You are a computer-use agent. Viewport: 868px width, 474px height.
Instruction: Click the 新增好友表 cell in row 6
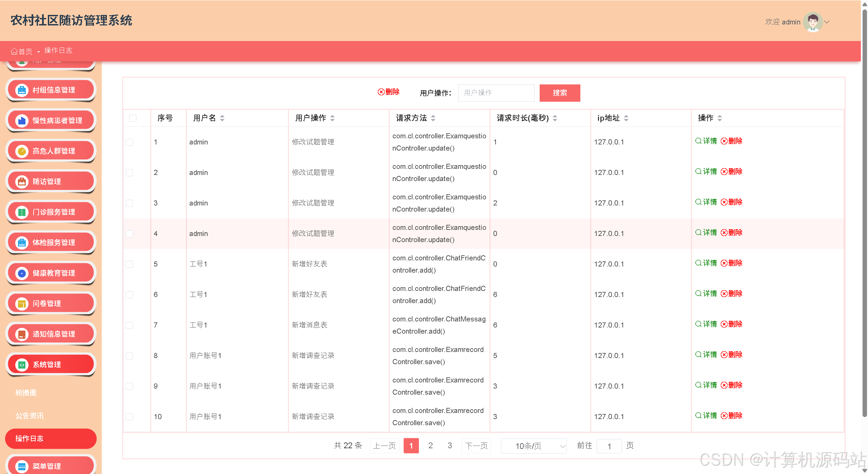tap(309, 295)
